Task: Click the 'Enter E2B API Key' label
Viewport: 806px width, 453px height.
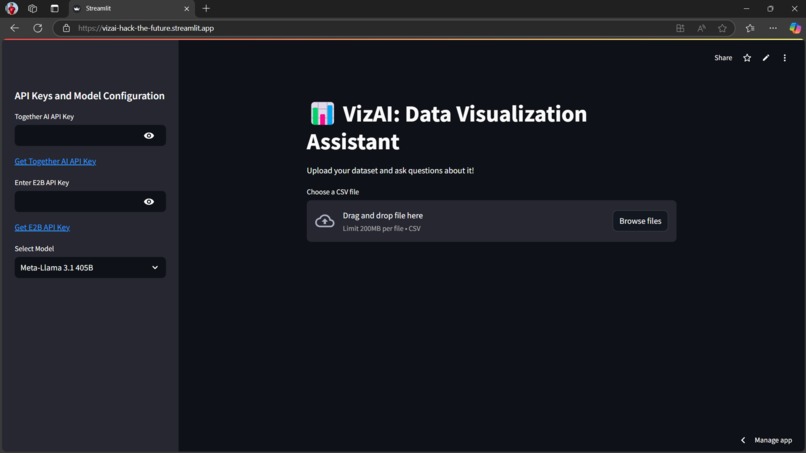Action: click(42, 183)
